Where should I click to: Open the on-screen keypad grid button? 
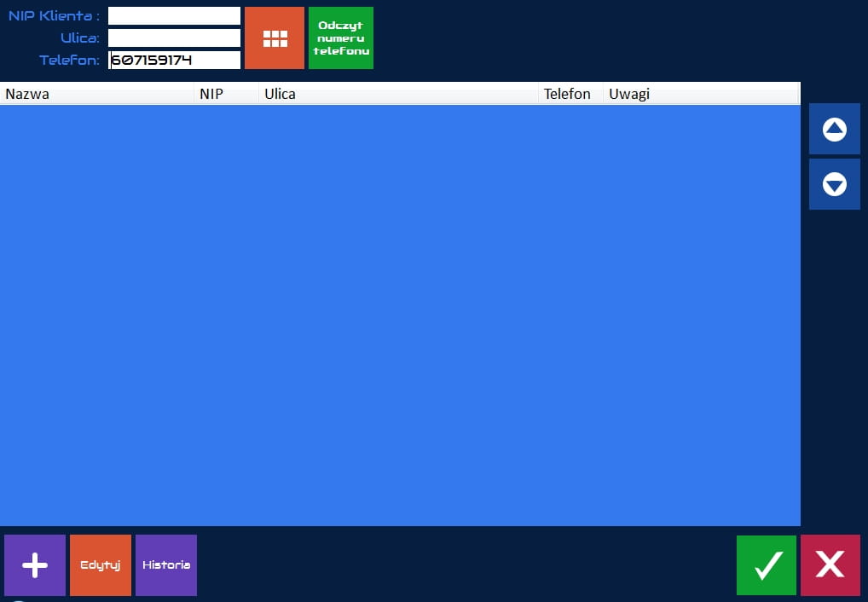point(274,38)
